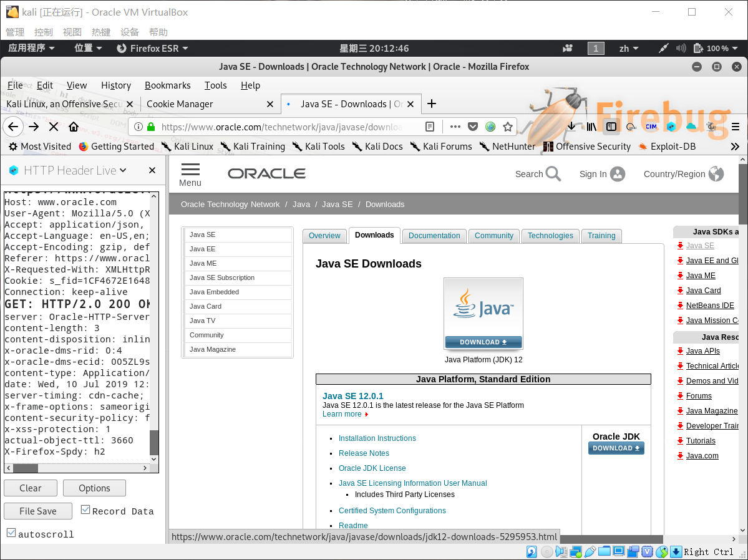Open page actions three-dot menu

(455, 127)
